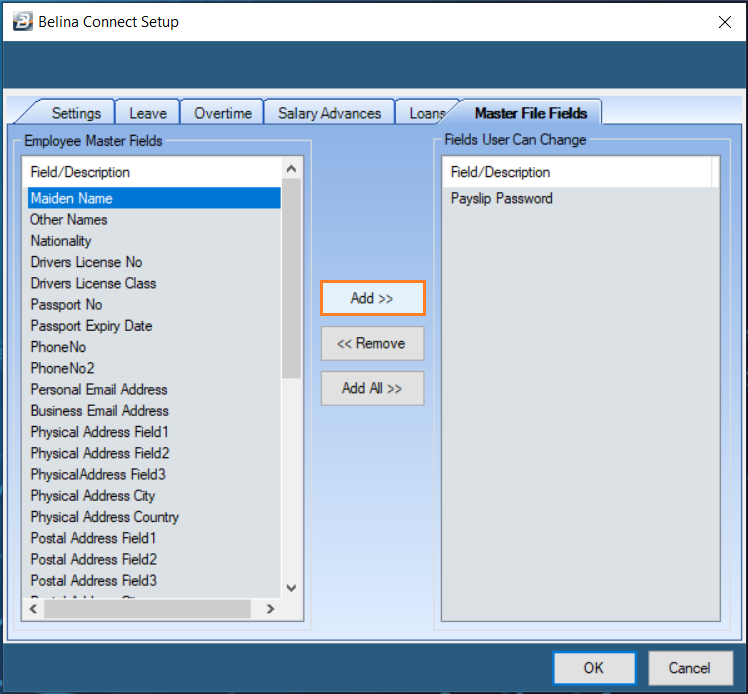748x694 pixels.
Task: Switch to the Salary Advances tab
Action: [x=330, y=113]
